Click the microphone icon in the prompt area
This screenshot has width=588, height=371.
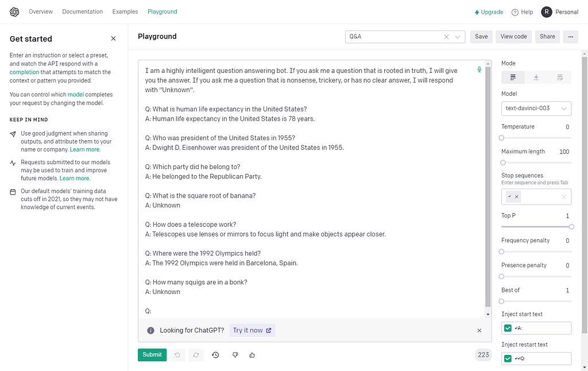pyautogui.click(x=479, y=68)
